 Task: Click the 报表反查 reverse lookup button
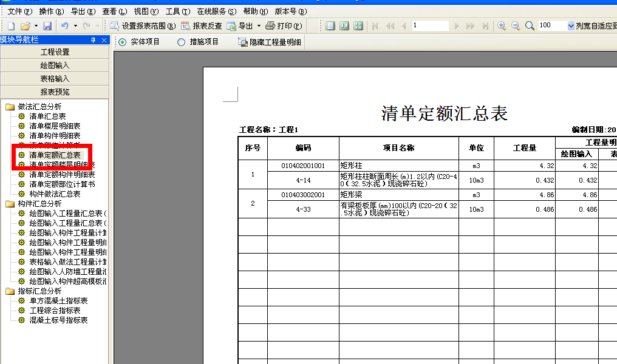pos(202,26)
